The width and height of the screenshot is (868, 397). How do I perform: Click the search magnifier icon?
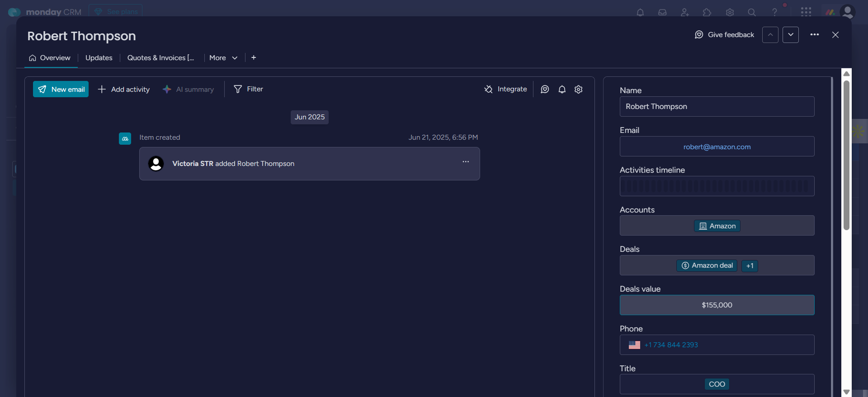752,12
